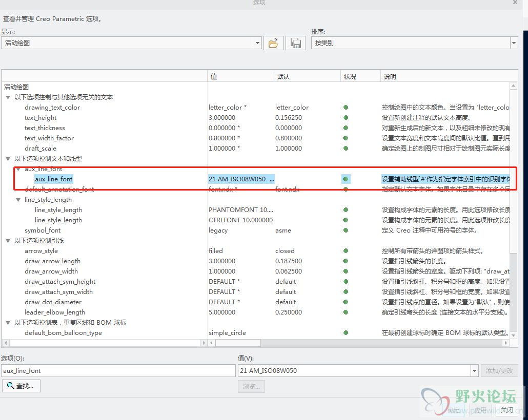Click the 确定 OK button
The width and height of the screenshot is (528, 420).
tap(454, 410)
